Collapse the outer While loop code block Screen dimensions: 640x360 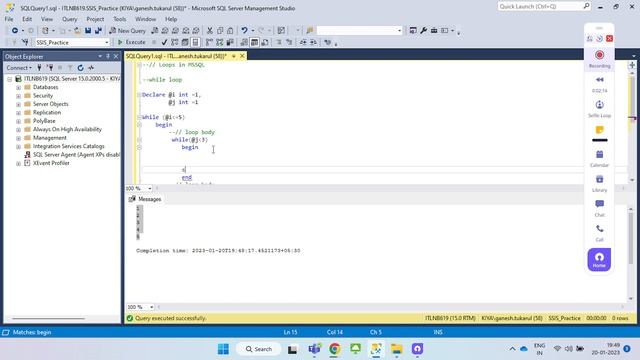point(139,117)
